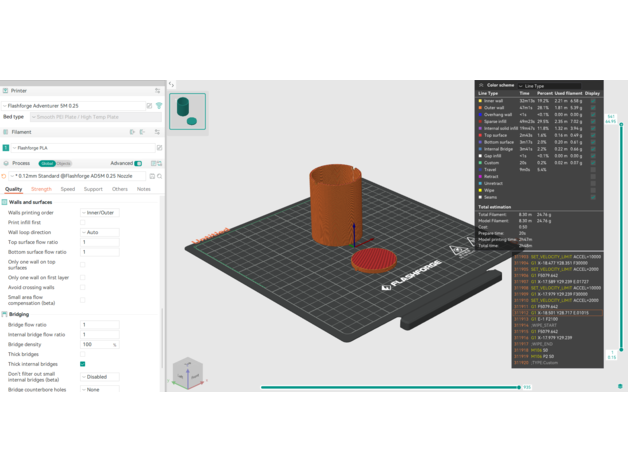
Task: Click the printer section settings icon
Action: (158, 91)
